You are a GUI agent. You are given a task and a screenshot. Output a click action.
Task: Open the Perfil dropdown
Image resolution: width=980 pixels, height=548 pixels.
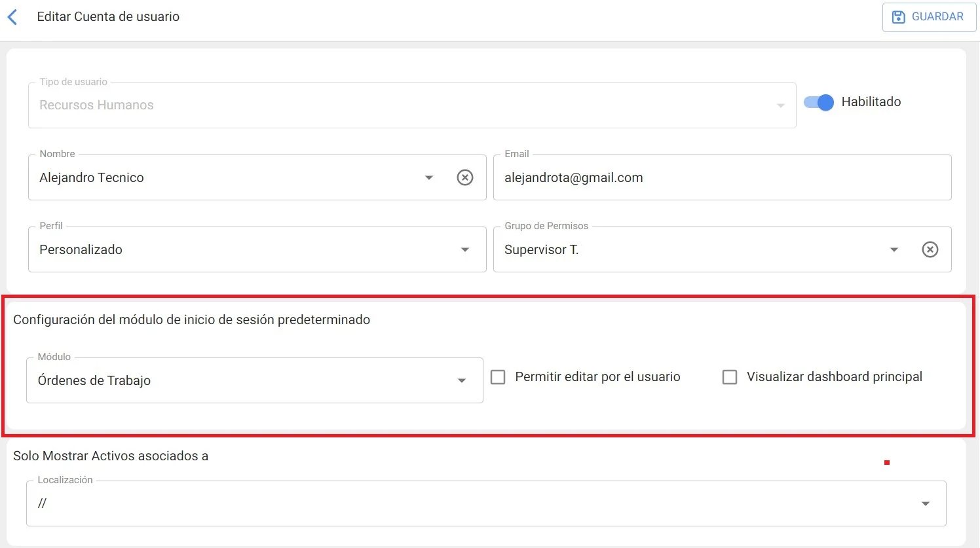[x=465, y=249]
